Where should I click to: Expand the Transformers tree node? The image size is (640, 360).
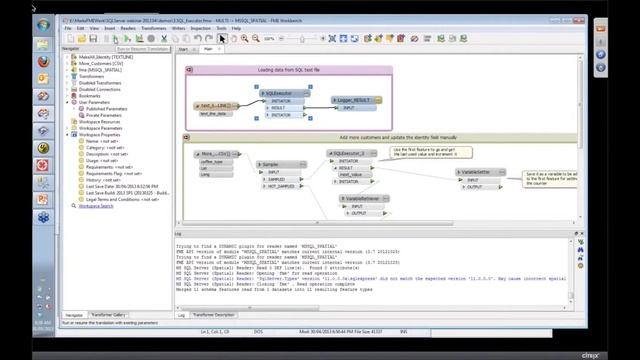(x=67, y=77)
